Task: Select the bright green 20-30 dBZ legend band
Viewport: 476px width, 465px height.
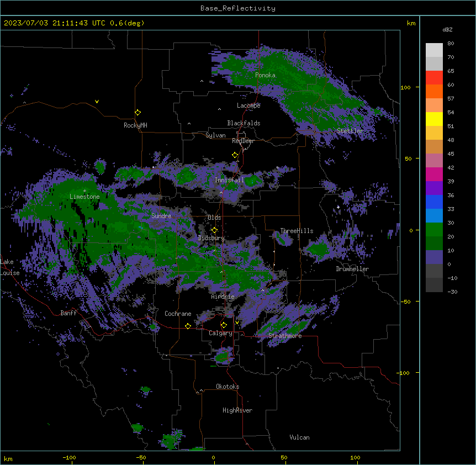Action: 434,230
